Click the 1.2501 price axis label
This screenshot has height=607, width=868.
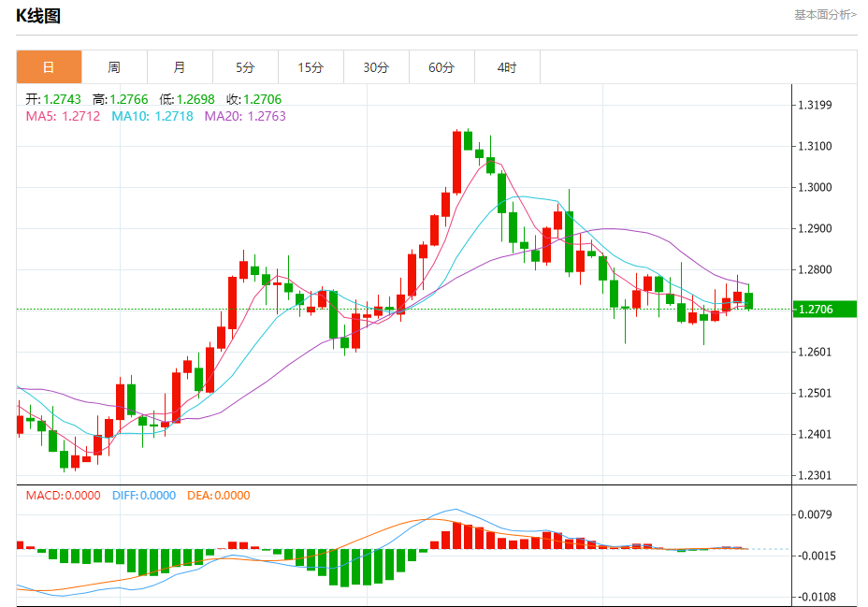(815, 394)
